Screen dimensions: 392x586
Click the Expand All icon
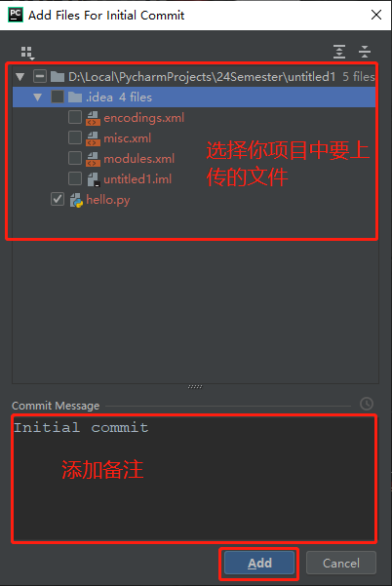coord(339,52)
